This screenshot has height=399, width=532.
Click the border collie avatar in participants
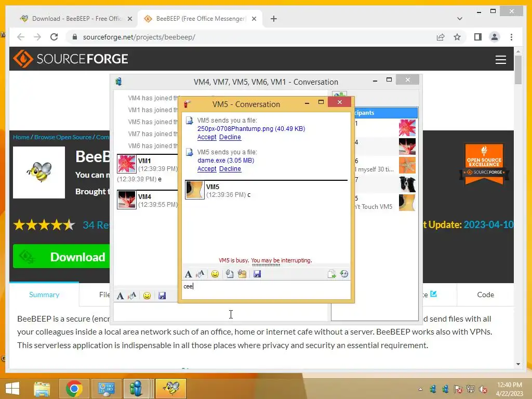(x=407, y=184)
